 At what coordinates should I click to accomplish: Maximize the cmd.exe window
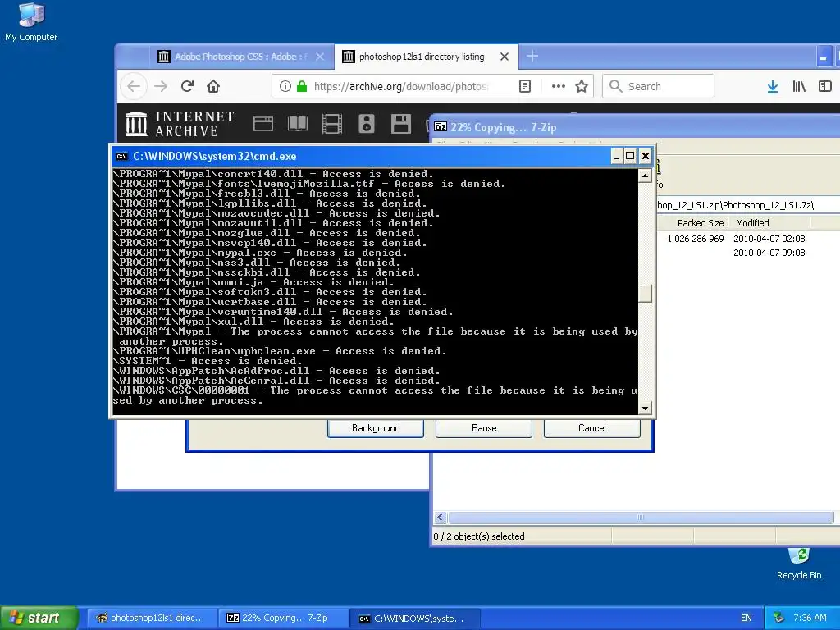[x=631, y=156]
